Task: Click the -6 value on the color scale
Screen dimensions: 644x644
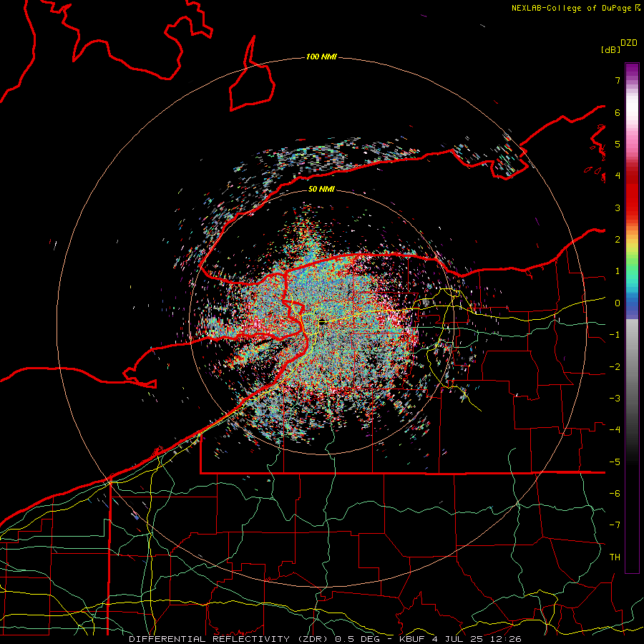Action: [615, 494]
